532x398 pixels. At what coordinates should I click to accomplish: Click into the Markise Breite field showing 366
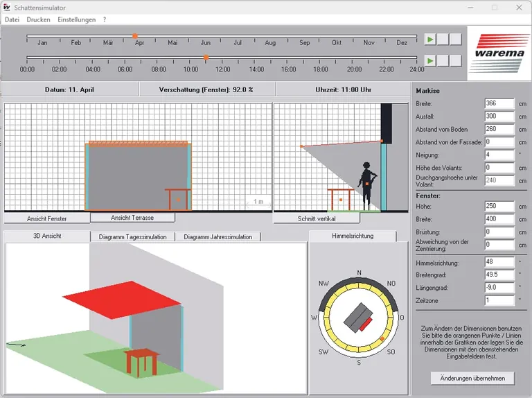pyautogui.click(x=499, y=103)
